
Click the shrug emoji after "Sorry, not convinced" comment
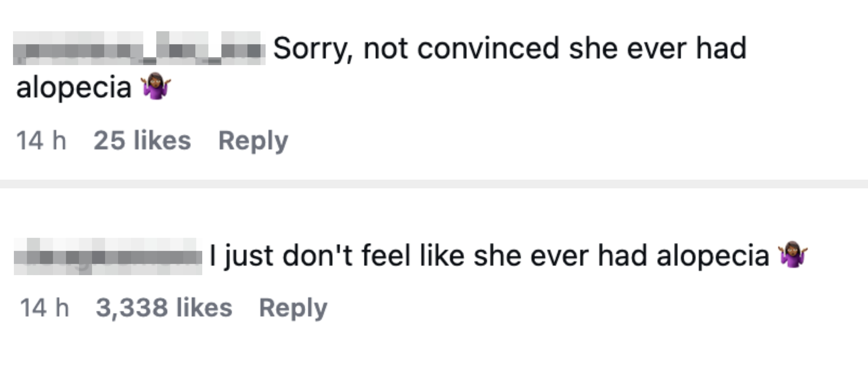156,86
